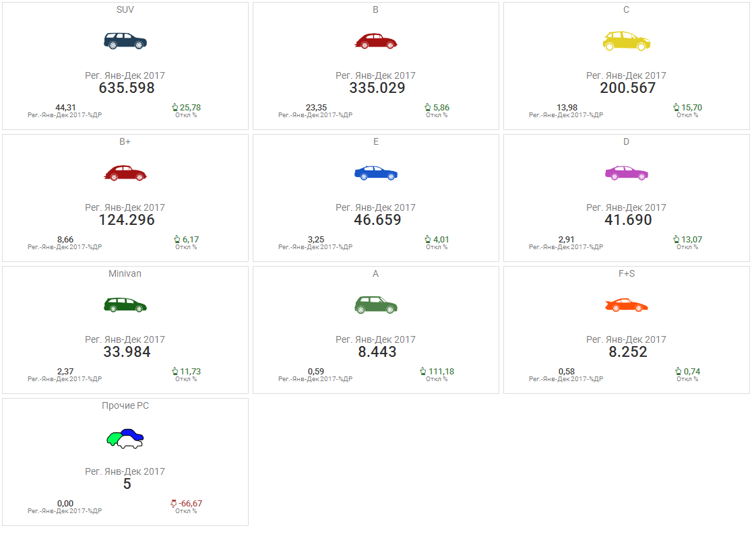Click the yellow C segment car icon
Viewport: 756px width, 534px height.
pyautogui.click(x=627, y=40)
